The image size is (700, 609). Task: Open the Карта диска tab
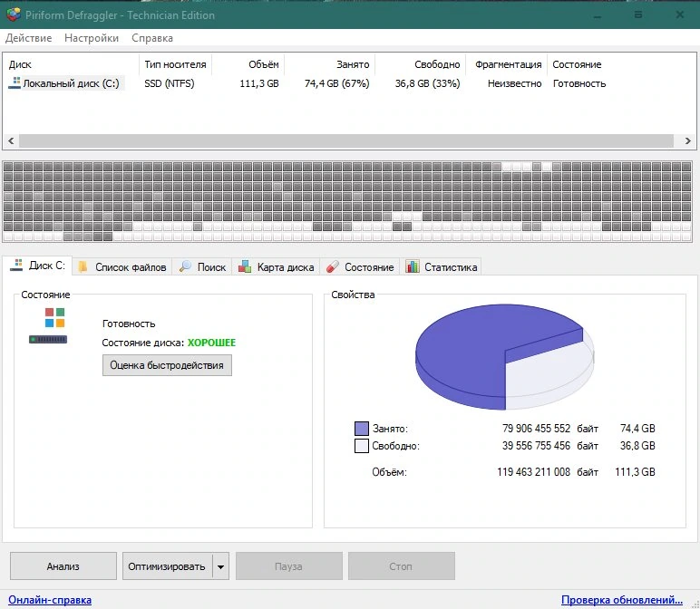coord(277,266)
